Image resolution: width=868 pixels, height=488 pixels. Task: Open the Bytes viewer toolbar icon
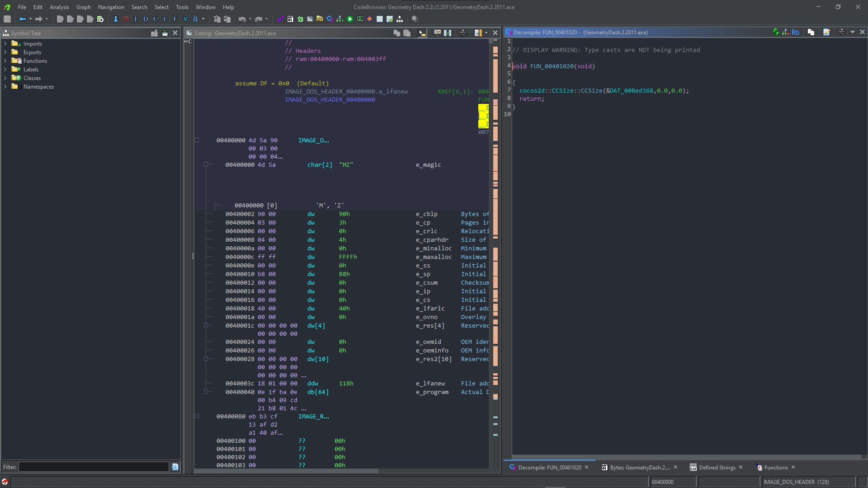click(x=290, y=19)
